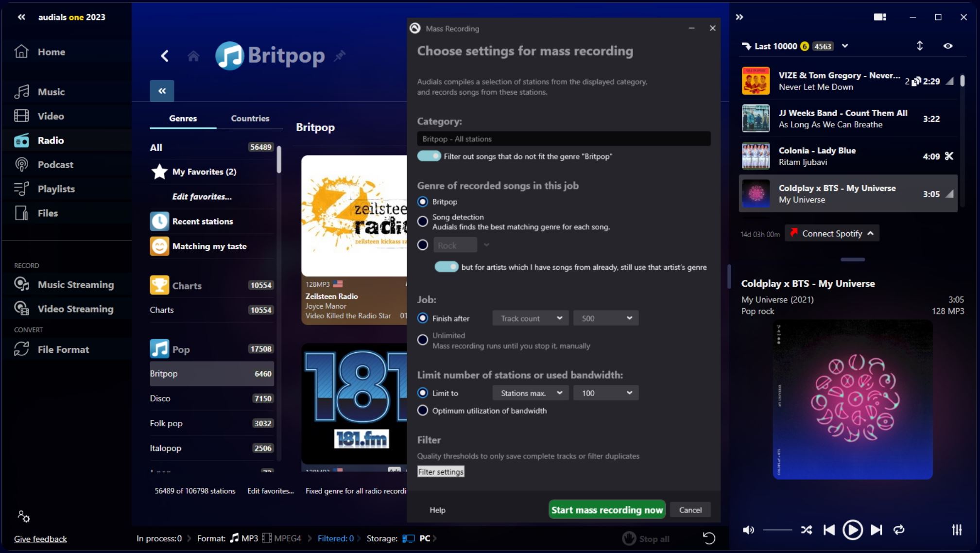
Task: Collapse genre panel with blue double-arrow button
Action: point(162,91)
